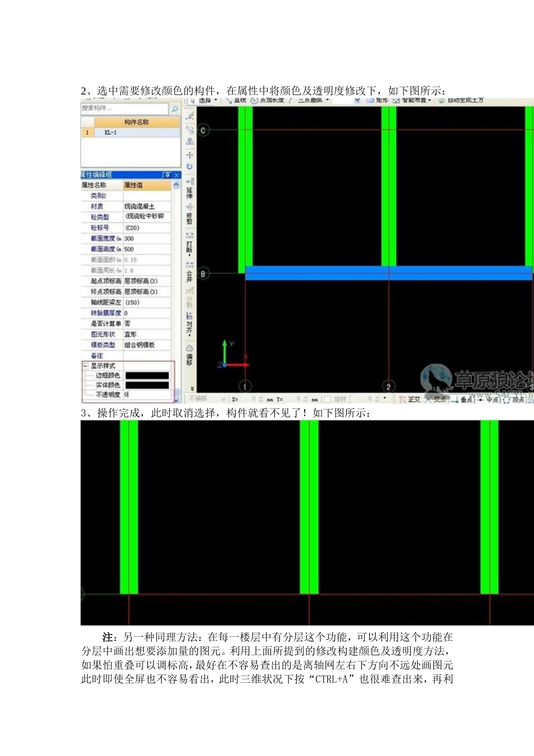Click the 模板类型 value 组合钢模板
The height and width of the screenshot is (756, 534).
pyautogui.click(x=147, y=345)
